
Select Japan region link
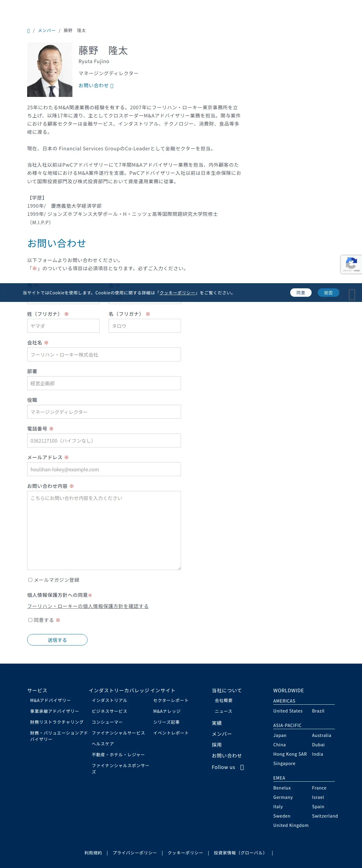coord(280,735)
